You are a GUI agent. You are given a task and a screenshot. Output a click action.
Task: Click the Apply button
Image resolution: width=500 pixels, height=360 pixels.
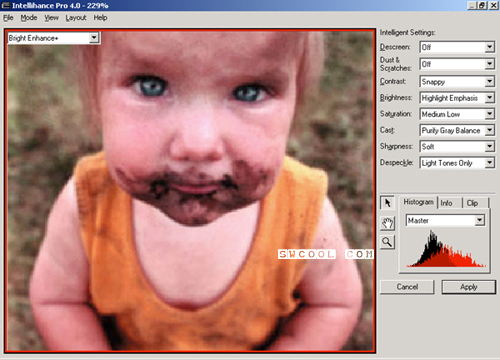click(468, 287)
